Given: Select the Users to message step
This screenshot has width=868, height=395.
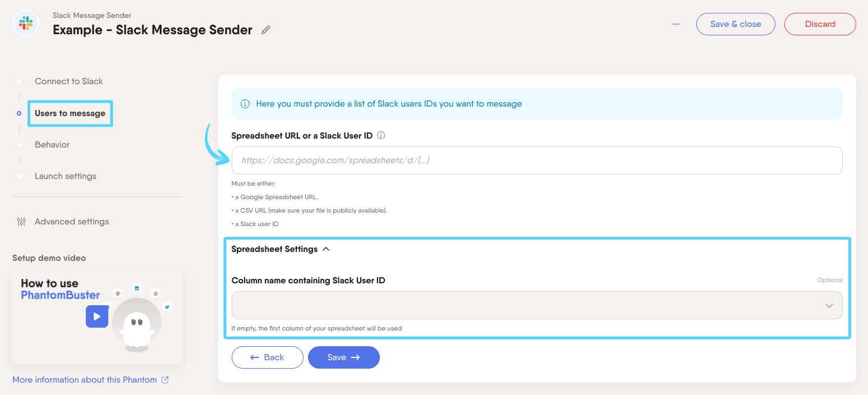Looking at the screenshot, I should [x=70, y=113].
